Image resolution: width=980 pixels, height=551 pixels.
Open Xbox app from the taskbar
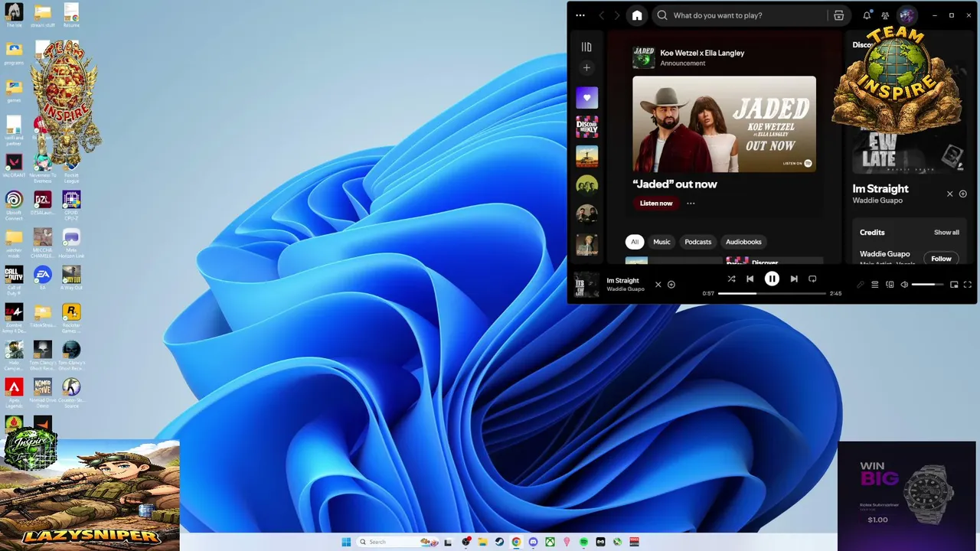click(550, 542)
